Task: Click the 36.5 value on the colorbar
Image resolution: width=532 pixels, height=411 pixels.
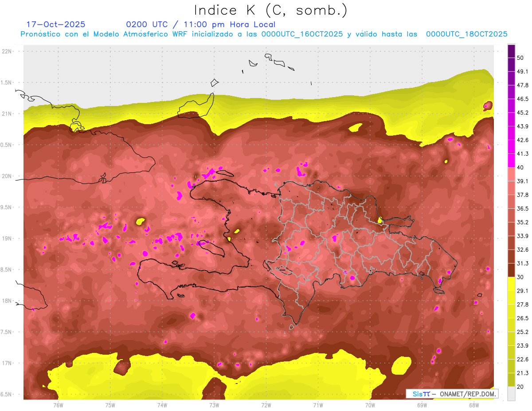Action: coord(523,208)
